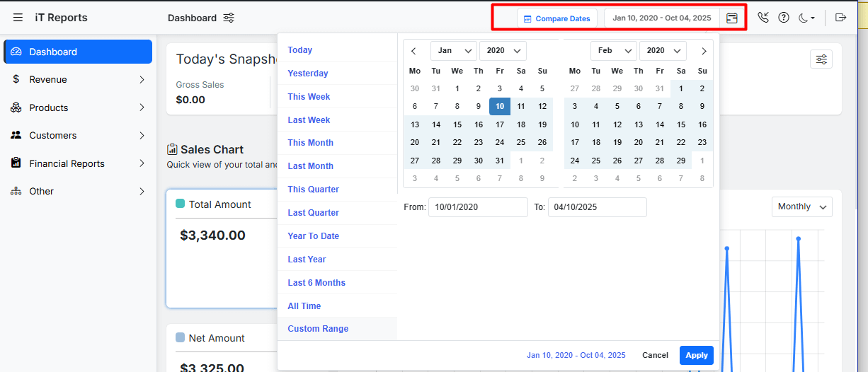This screenshot has height=372, width=868.
Task: Select the This Quarter preset
Action: coord(337,190)
